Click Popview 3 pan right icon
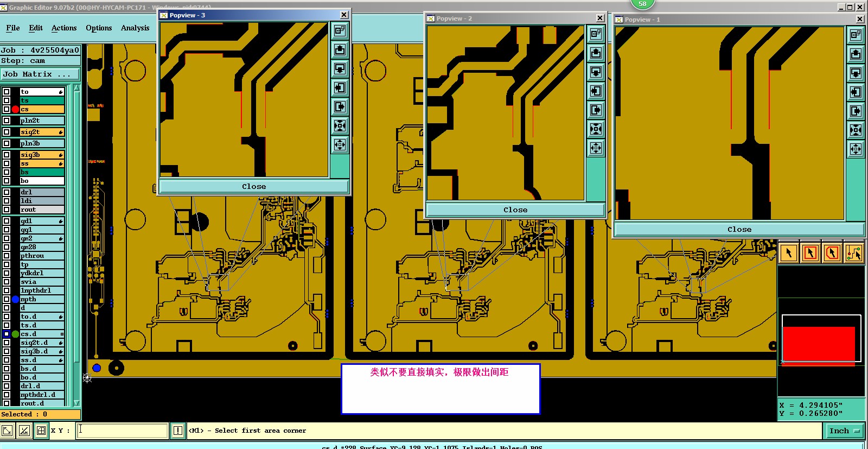Viewport: 868px width, 449px height. (340, 107)
